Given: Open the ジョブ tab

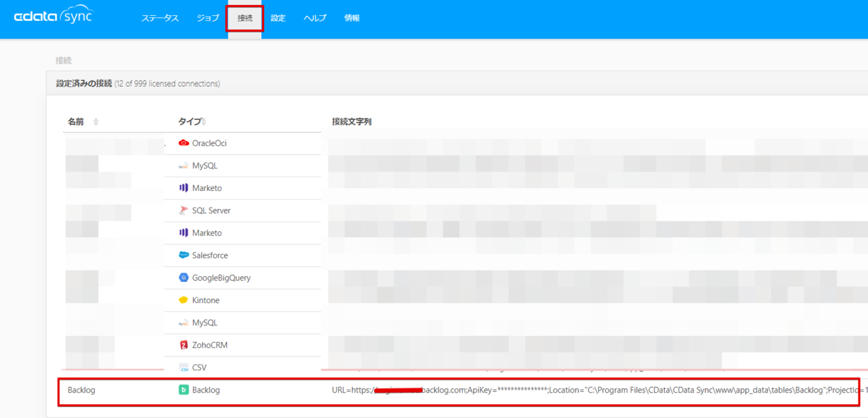Looking at the screenshot, I should click(208, 18).
